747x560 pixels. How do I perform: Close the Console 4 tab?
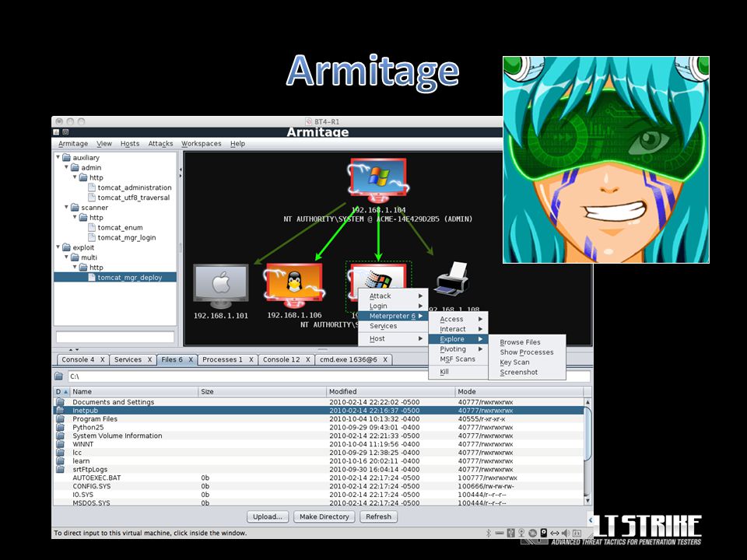[103, 360]
